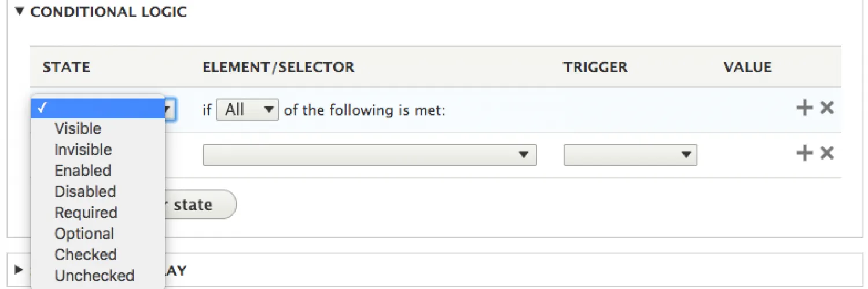Open the trigger dropdown
Image resolution: width=868 pixels, height=289 pixels.
point(630,155)
